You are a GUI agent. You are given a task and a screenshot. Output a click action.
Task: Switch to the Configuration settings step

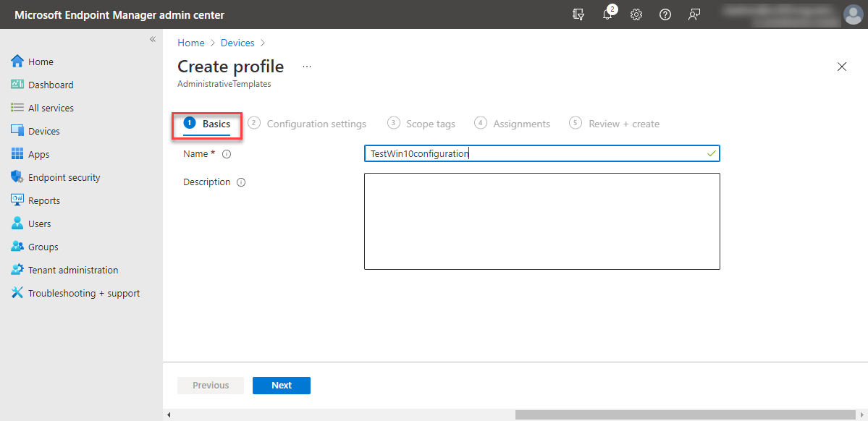click(316, 123)
